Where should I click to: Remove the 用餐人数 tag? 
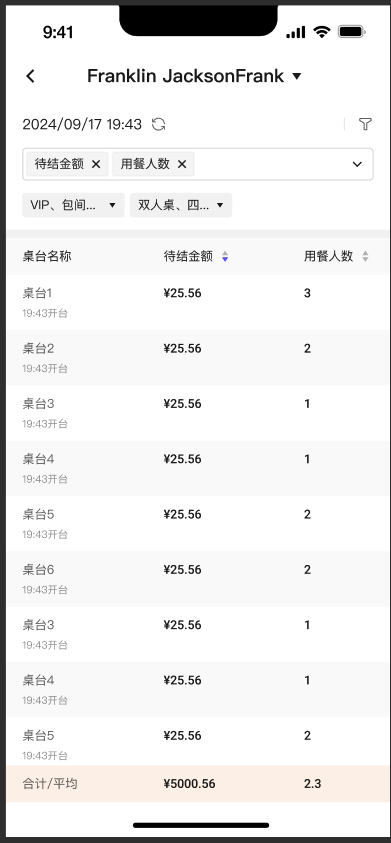pos(182,164)
